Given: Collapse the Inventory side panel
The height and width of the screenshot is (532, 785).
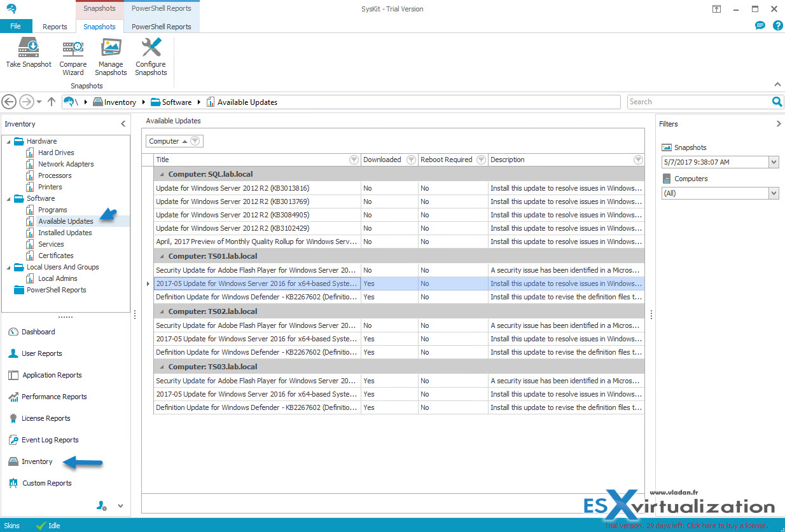Looking at the screenshot, I should (x=123, y=124).
